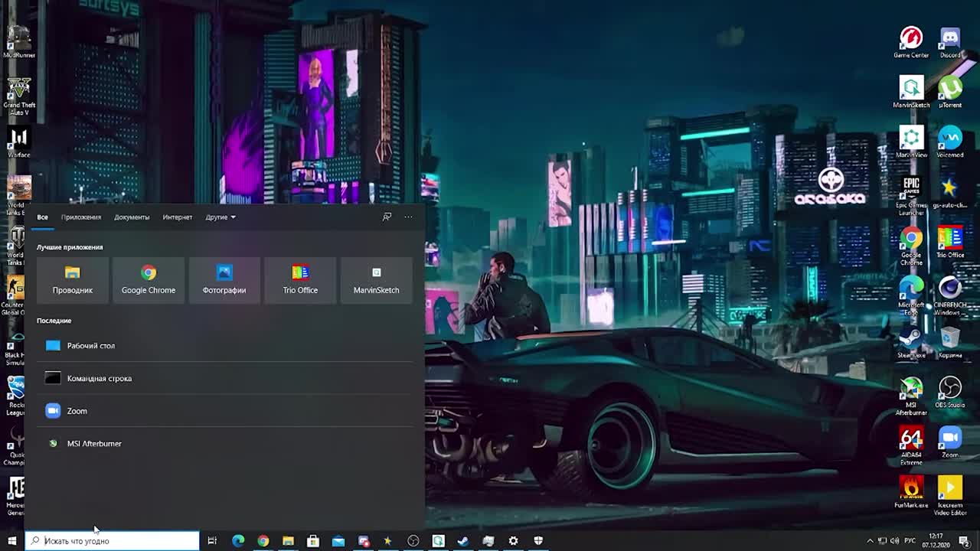
Task: Select the Game Center desktop icon
Action: click(911, 42)
